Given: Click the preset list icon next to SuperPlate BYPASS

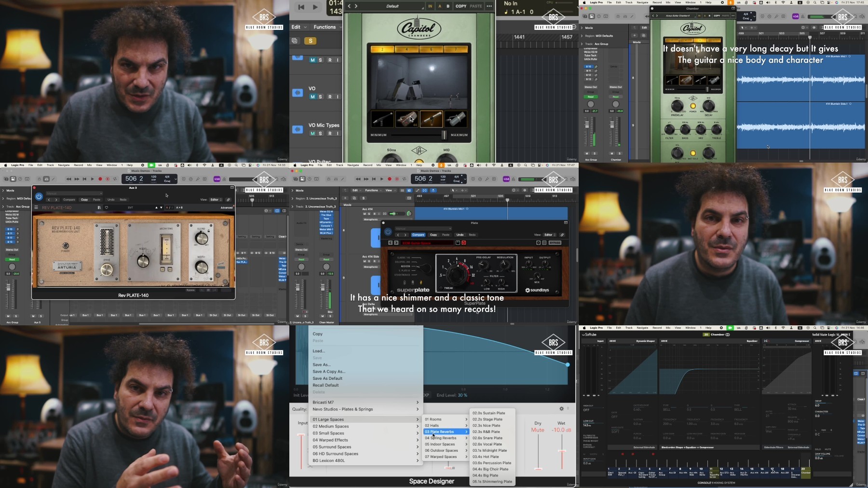Looking at the screenshot, I should [x=544, y=242].
